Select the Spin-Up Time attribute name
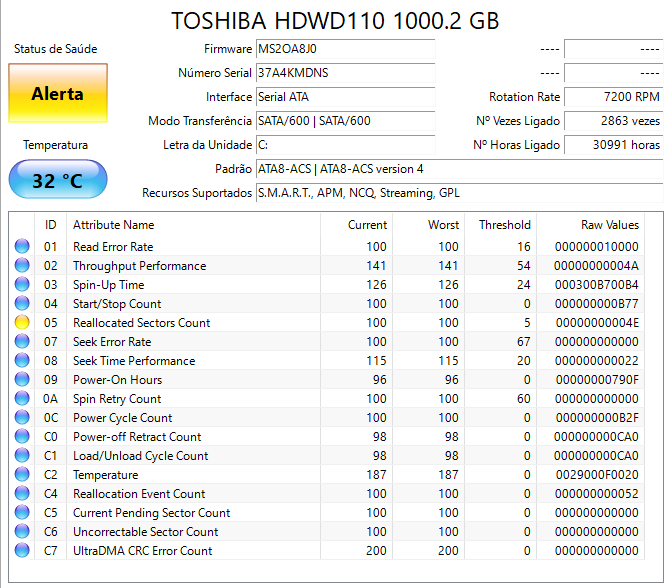The width and height of the screenshot is (672, 588). click(x=109, y=285)
